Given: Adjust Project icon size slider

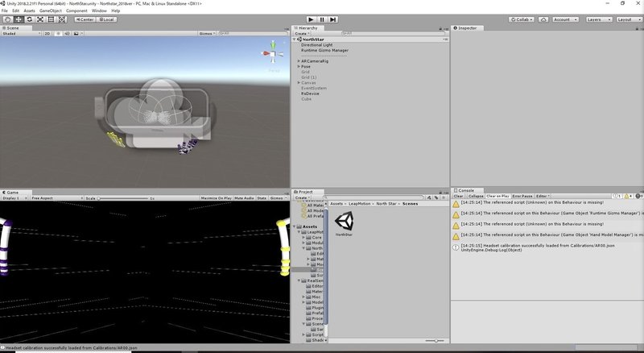Looking at the screenshot, I should pyautogui.click(x=436, y=340).
